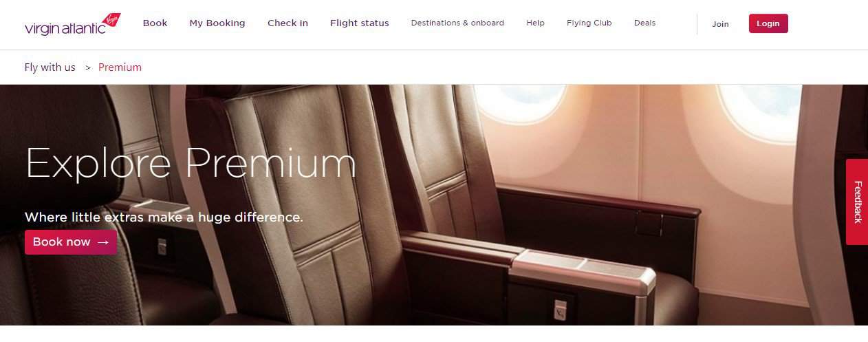Click the Explore Premium heading
This screenshot has width=868, height=342.
191,164
